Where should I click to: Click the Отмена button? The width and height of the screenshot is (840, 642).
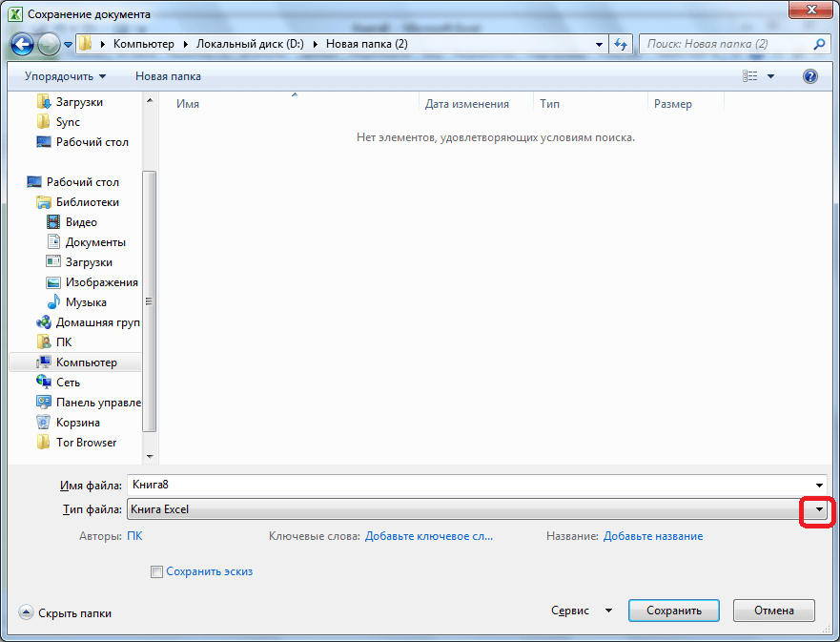click(773, 611)
